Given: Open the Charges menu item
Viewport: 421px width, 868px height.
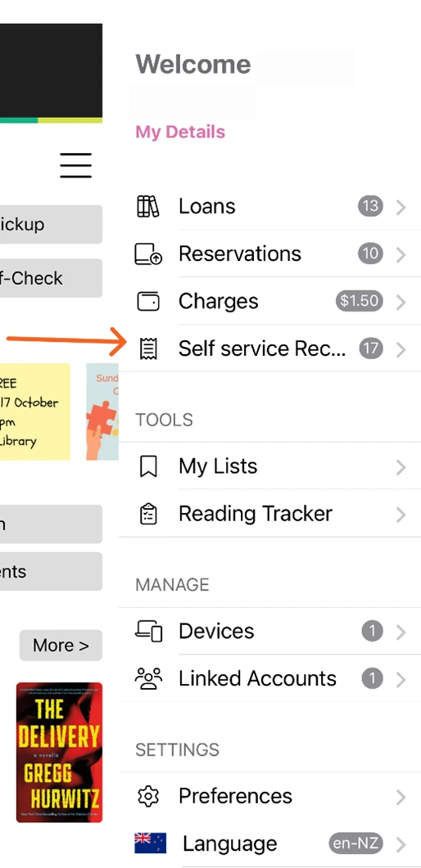Looking at the screenshot, I should [269, 302].
